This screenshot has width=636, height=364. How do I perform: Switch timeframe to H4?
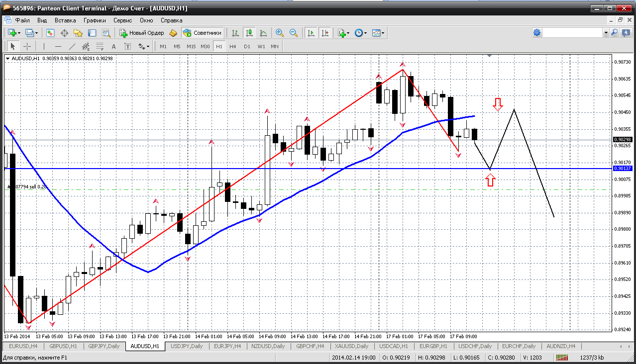233,46
